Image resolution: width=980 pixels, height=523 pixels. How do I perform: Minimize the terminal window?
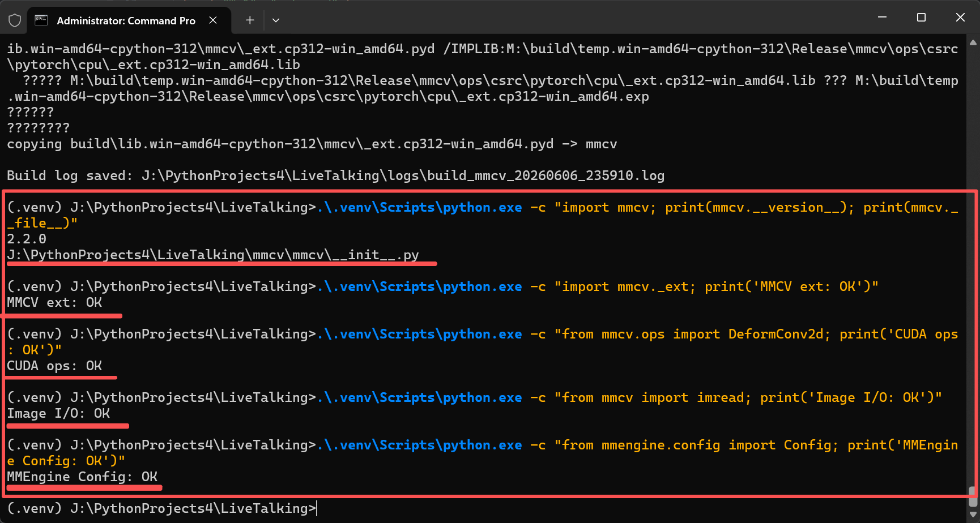(x=882, y=18)
